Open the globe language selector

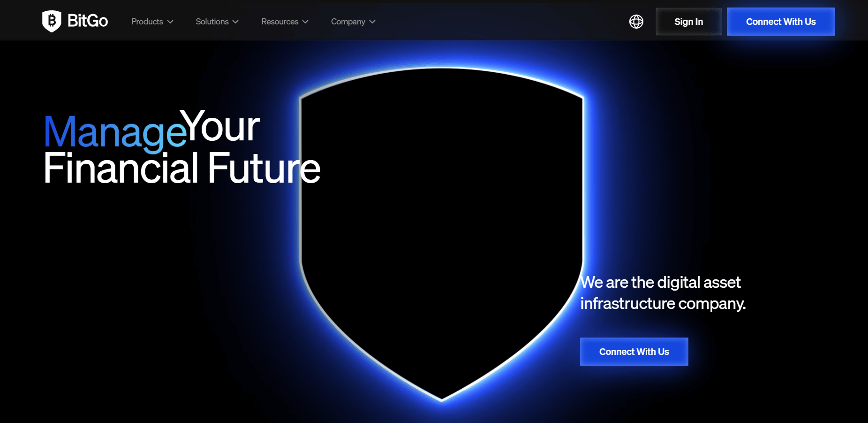(636, 22)
